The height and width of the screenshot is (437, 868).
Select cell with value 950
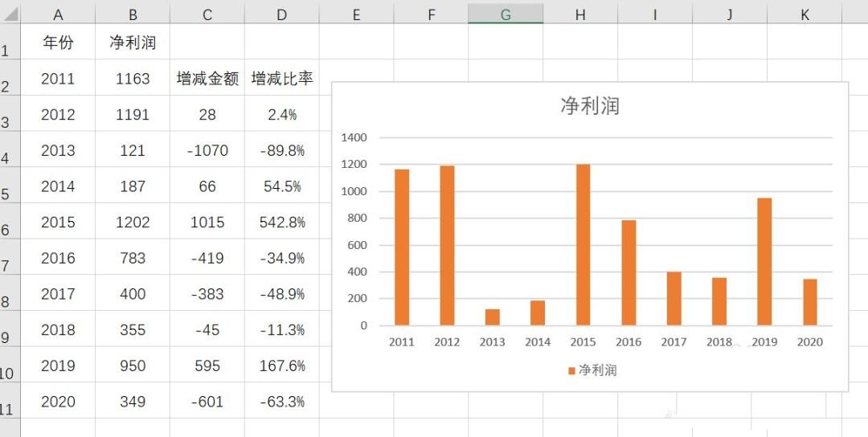click(133, 366)
